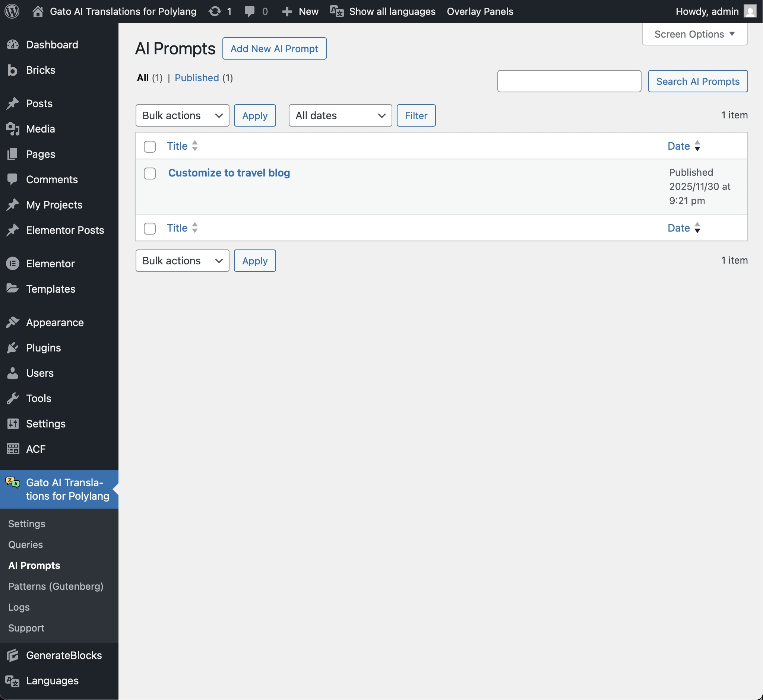Toggle the select-all checkbox in table footer
The height and width of the screenshot is (700, 763).
[x=150, y=228]
